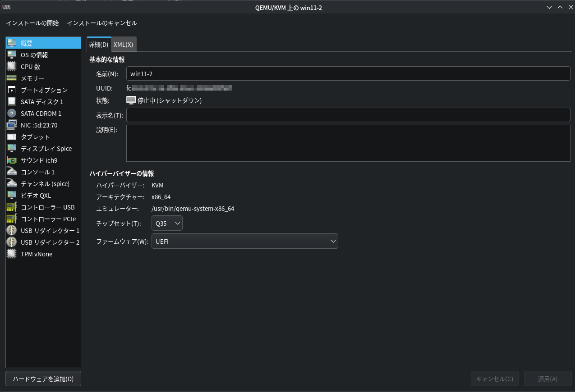Select USB リダイレクター 2 usb icon

click(12, 242)
